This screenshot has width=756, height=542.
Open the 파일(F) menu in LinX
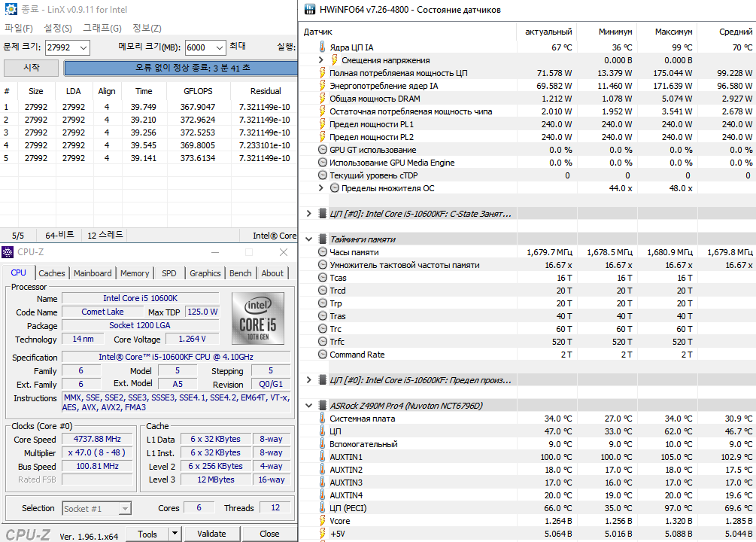(18, 28)
